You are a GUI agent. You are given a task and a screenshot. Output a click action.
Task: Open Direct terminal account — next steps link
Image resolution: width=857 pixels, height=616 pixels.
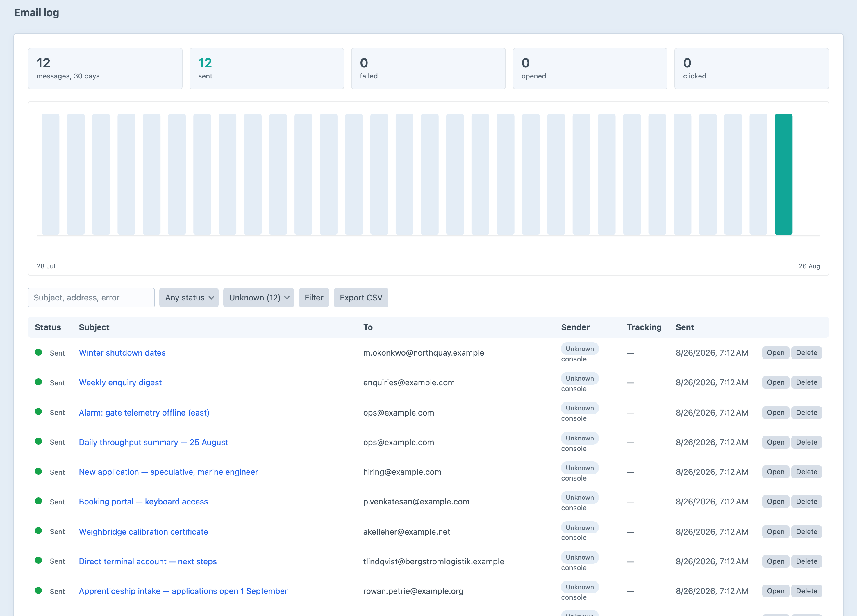tap(148, 562)
